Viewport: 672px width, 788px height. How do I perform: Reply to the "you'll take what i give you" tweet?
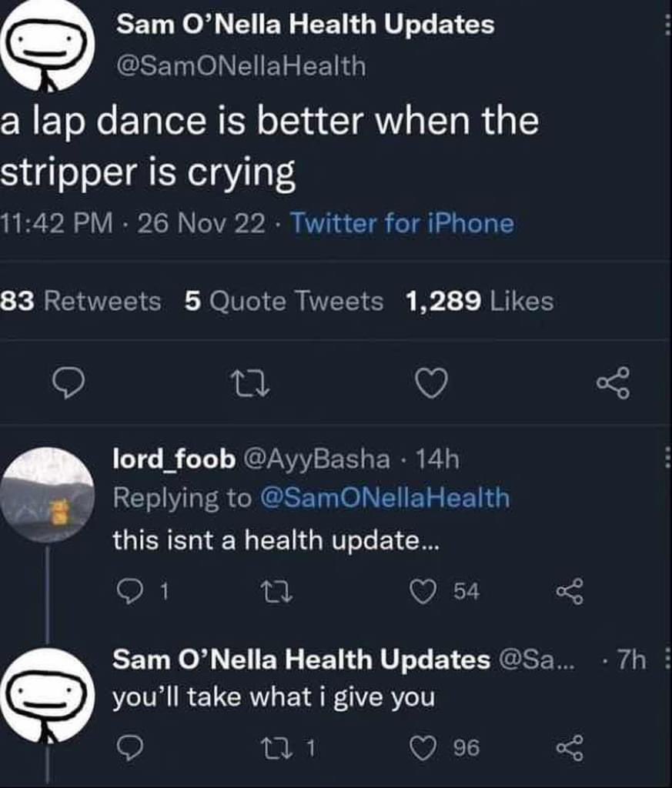tap(129, 748)
